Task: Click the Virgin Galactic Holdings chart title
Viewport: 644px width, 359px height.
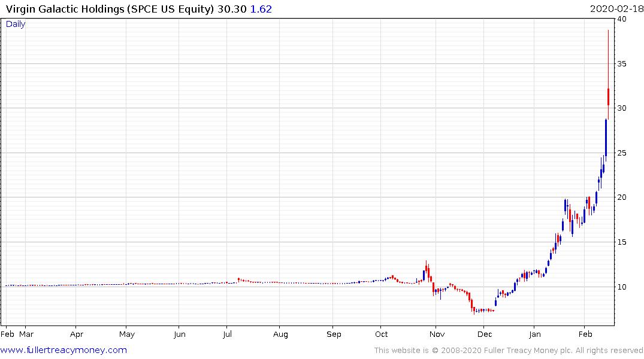Action: (110, 9)
